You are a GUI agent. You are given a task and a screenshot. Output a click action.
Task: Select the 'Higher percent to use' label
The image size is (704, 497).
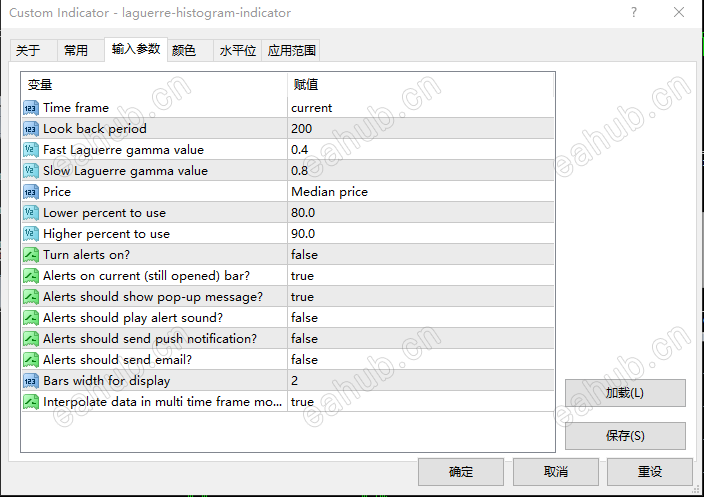[x=106, y=234]
